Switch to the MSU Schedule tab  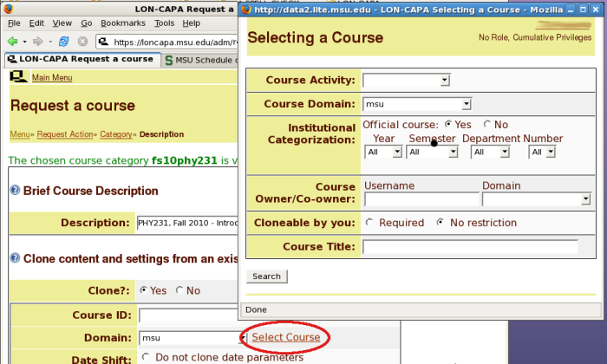200,61
